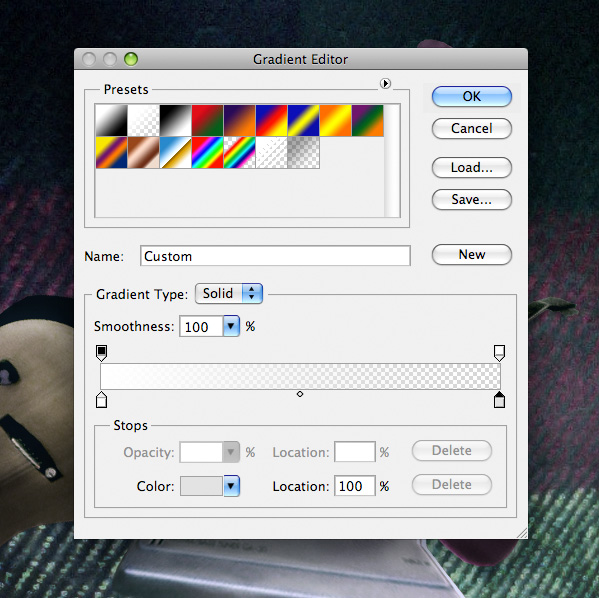599x598 pixels.
Task: Open the Gradient Type Solid dropdown
Action: pos(229,293)
